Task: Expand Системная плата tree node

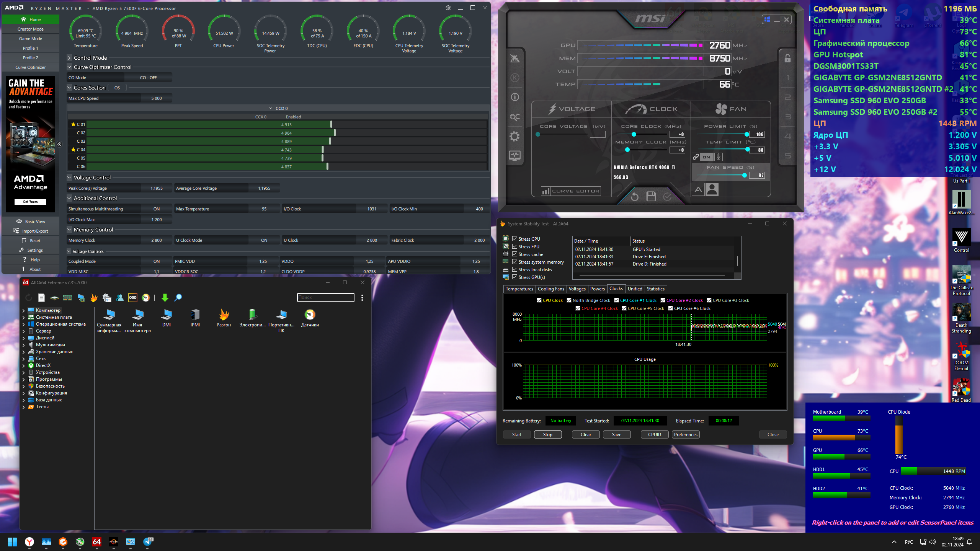Action: pyautogui.click(x=23, y=317)
